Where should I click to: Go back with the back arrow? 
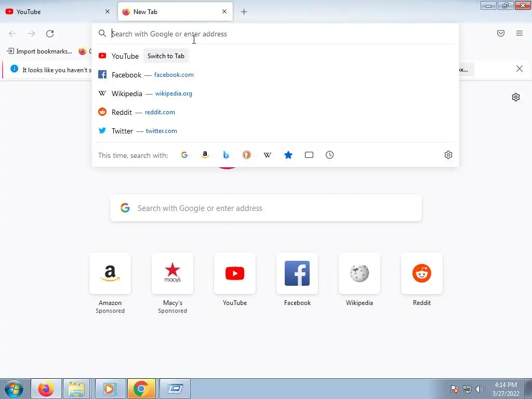coord(12,34)
